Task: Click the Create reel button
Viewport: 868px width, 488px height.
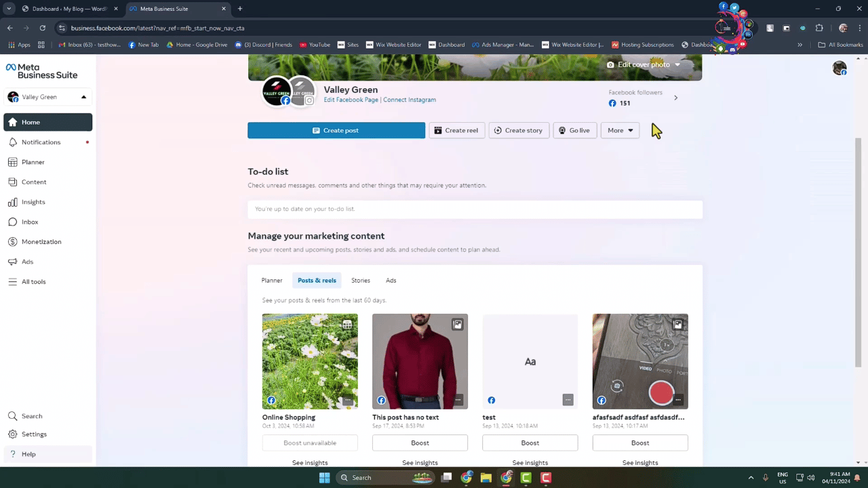Action: click(x=456, y=130)
